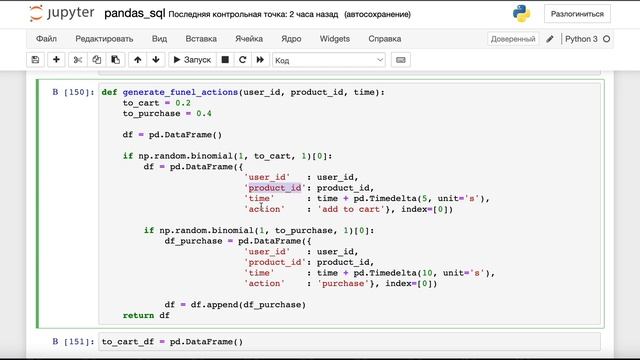Image resolution: width=640 pixels, height=360 pixels.
Task: Paste cells below icon
Action: tap(116, 60)
